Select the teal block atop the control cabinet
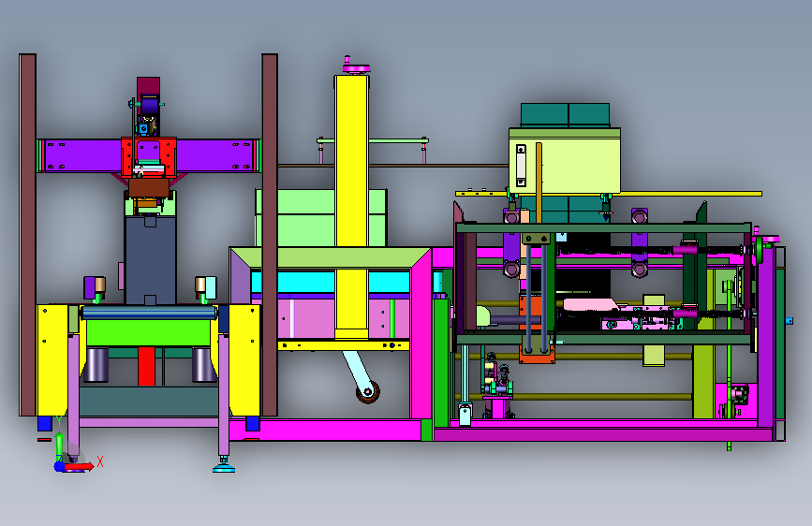The width and height of the screenshot is (812, 526). (x=565, y=115)
